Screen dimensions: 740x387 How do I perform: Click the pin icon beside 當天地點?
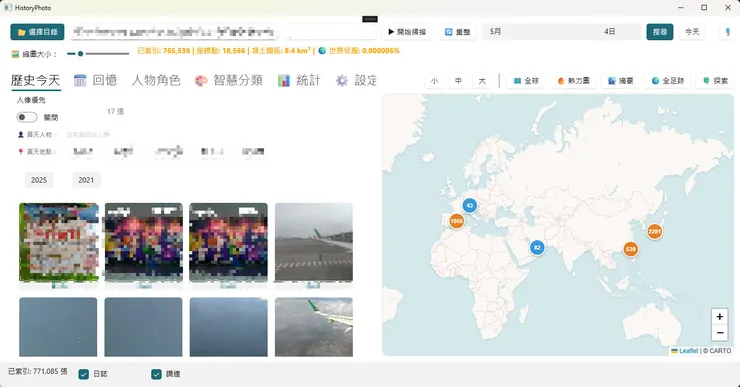pos(21,151)
